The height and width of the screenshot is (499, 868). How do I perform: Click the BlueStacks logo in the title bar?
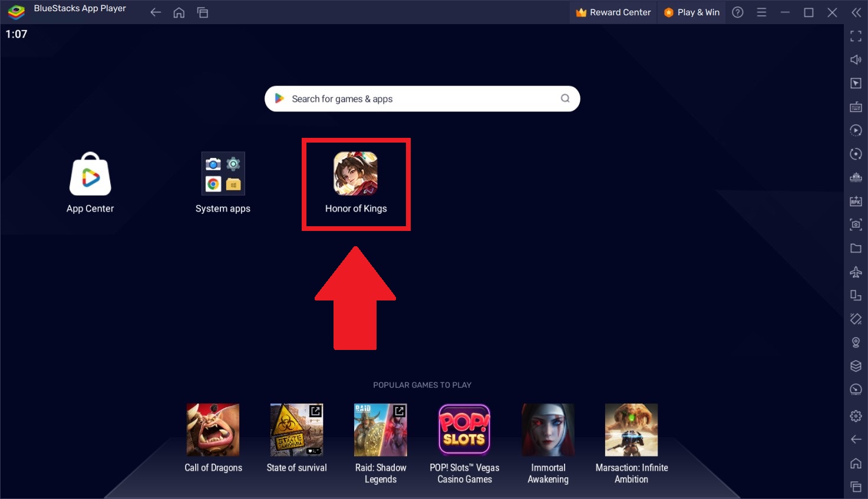[x=16, y=12]
